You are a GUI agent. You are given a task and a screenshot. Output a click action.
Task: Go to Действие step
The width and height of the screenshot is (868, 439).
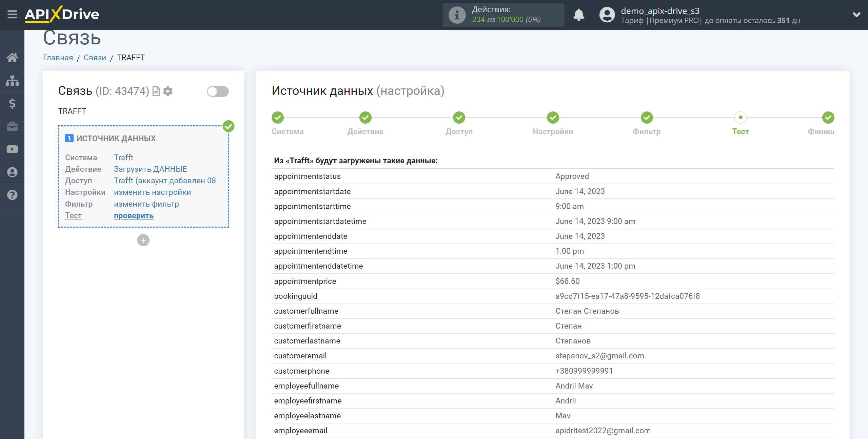(365, 131)
